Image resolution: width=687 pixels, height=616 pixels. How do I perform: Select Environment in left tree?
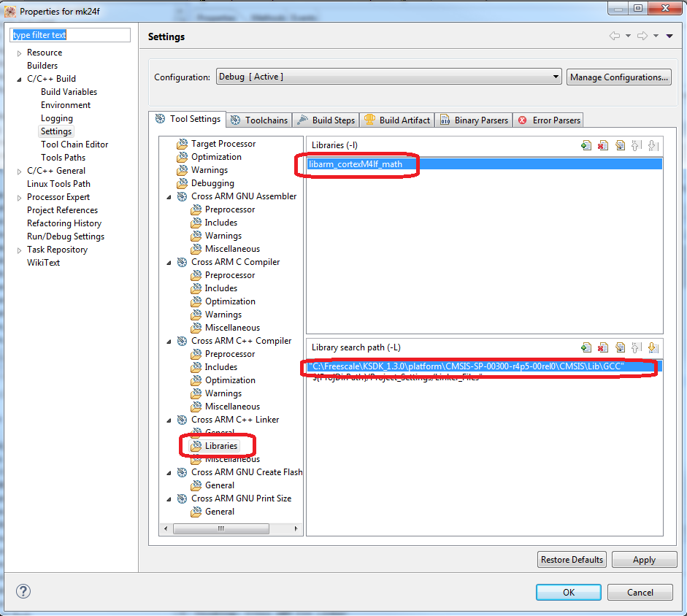pyautogui.click(x=66, y=105)
